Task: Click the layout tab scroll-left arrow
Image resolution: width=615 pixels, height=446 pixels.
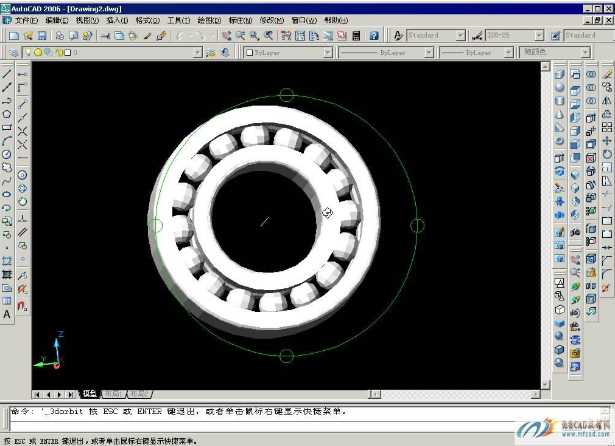Action: (47, 394)
